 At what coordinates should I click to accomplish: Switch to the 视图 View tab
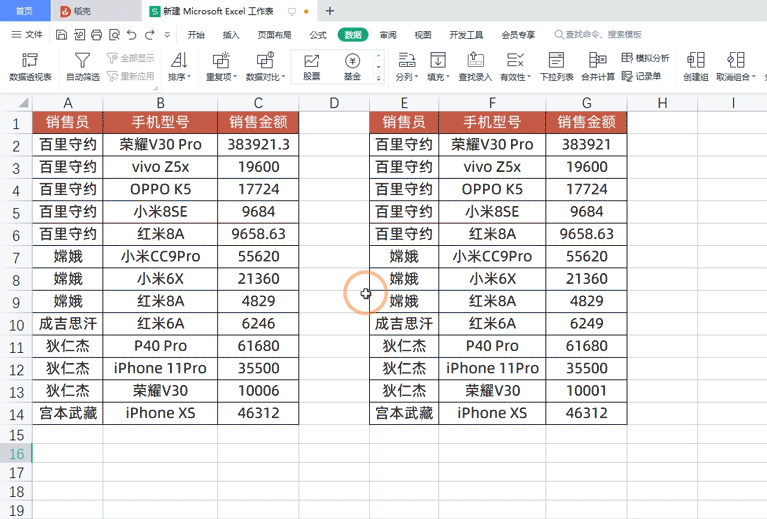pyautogui.click(x=423, y=35)
